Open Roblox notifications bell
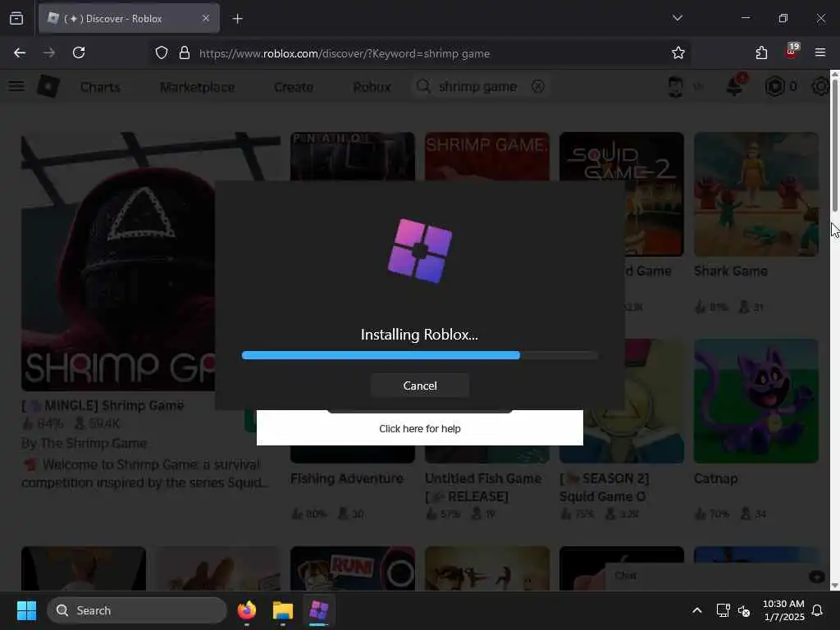The width and height of the screenshot is (840, 630). [x=734, y=85]
